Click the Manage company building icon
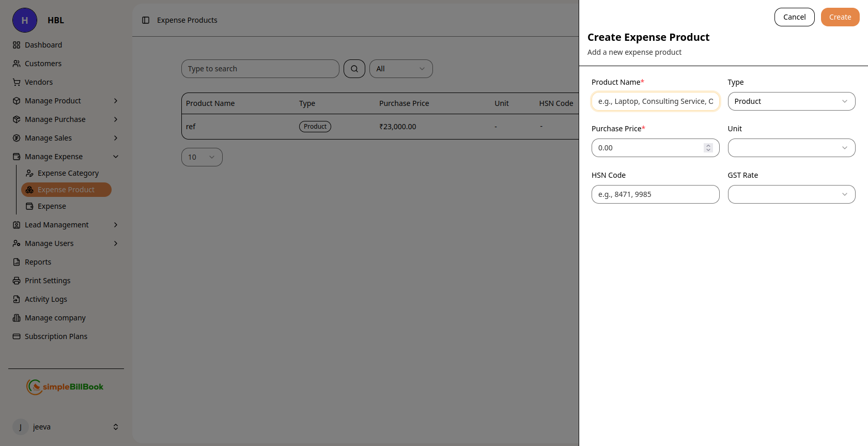 (x=17, y=318)
